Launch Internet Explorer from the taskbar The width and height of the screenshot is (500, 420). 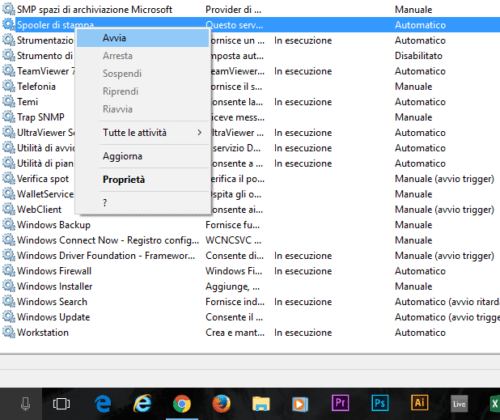pyautogui.click(x=142, y=404)
